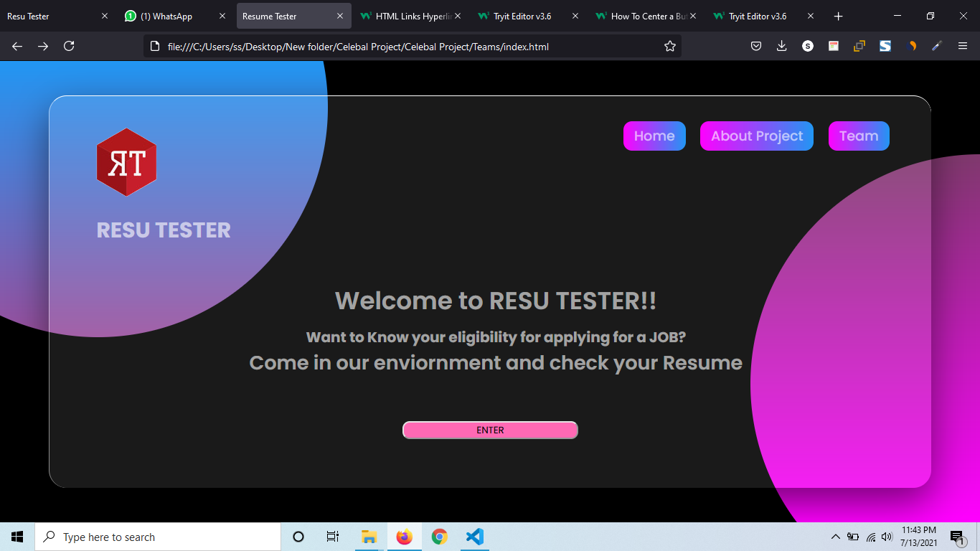Save the page to Pocket
The height and width of the screenshot is (551, 980).
pos(755,45)
